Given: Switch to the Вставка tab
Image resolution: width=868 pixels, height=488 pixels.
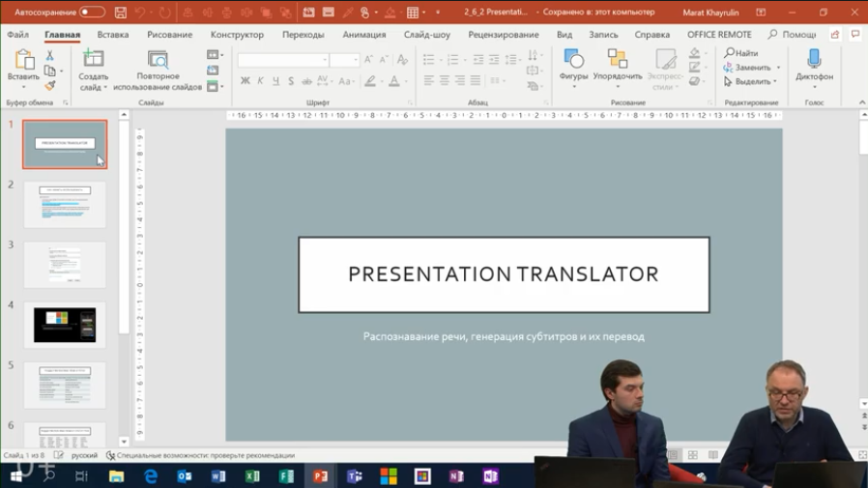Looking at the screenshot, I should [x=113, y=34].
